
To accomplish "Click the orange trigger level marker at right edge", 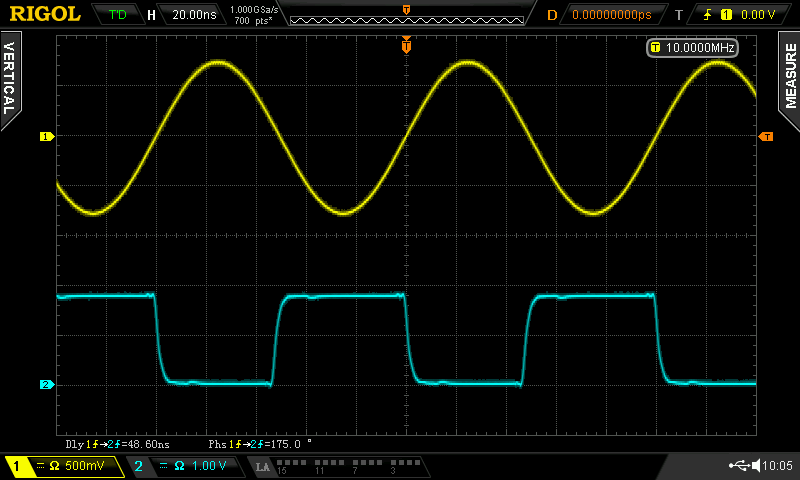I will tap(766, 136).
